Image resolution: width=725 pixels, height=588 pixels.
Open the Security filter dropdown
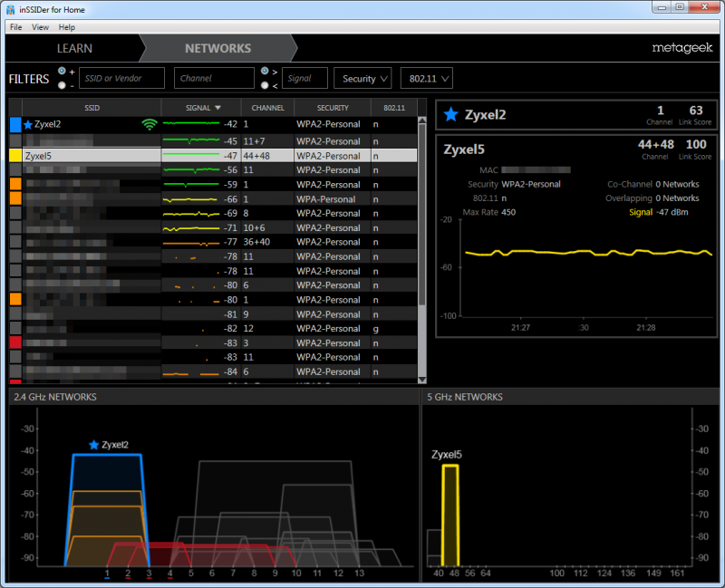pyautogui.click(x=362, y=78)
